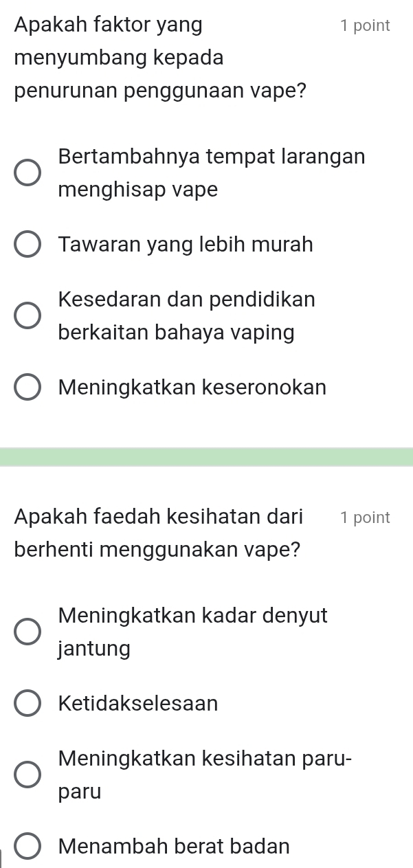
Task: Select radio button for 'Bertambahnya tempat larangan menghisap vape'
Action: [28, 173]
